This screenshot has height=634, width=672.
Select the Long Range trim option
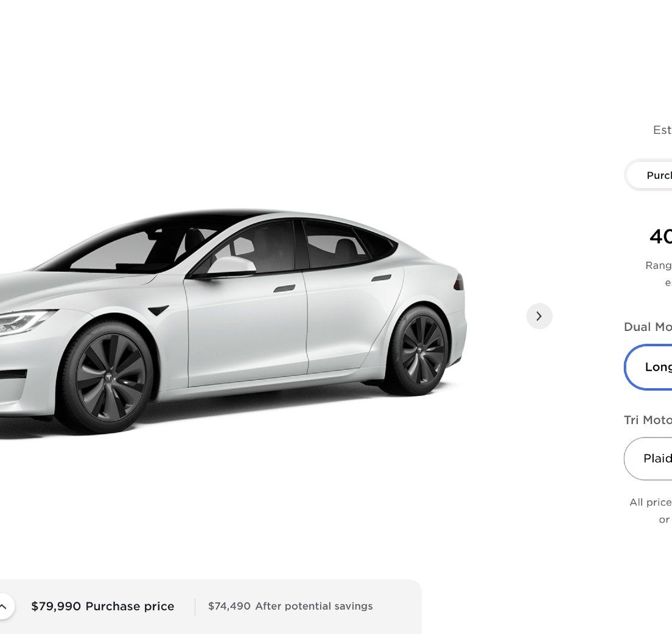click(648, 367)
